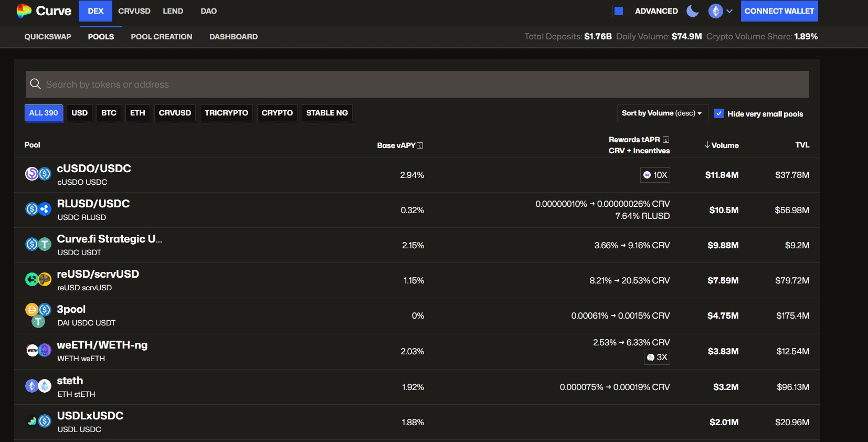Click 3pool token icons
The height and width of the screenshot is (442, 868).
click(38, 315)
